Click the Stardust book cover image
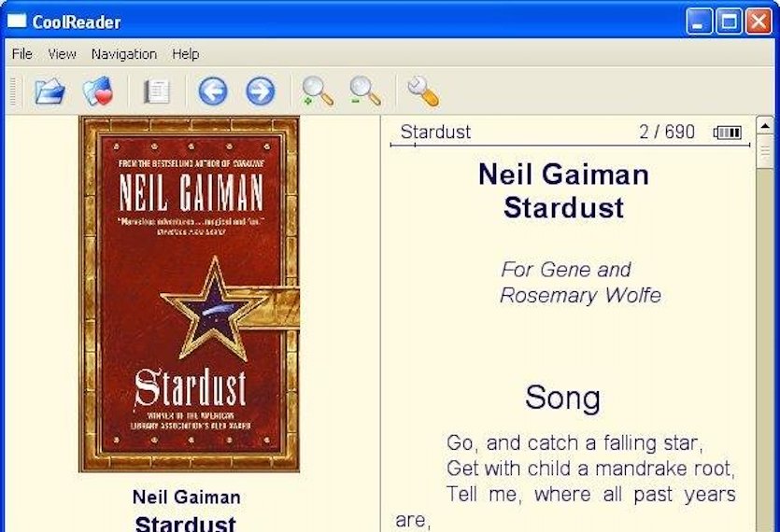 tap(190, 294)
